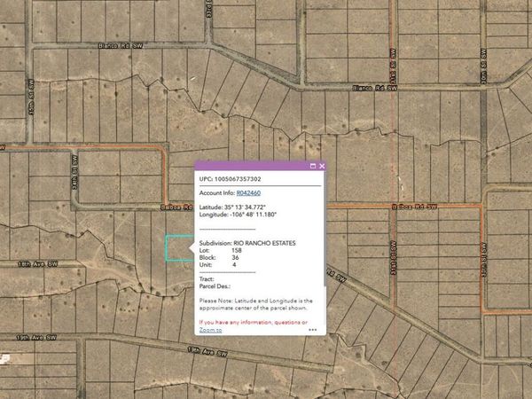Click the Parcel Des.: label in the popup
This screenshot has width=532, height=399.
pyautogui.click(x=215, y=286)
